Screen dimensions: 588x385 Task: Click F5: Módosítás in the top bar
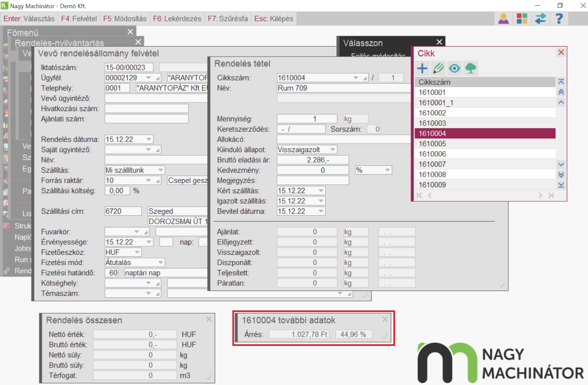pyautogui.click(x=125, y=19)
